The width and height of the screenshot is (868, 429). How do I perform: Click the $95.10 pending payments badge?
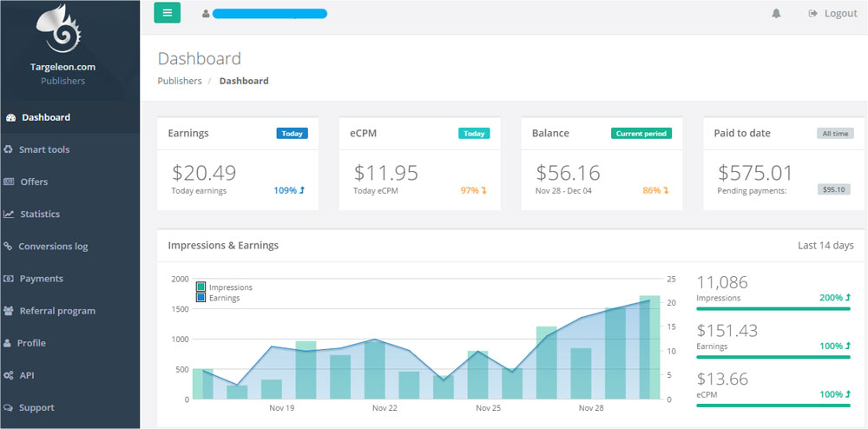coord(835,189)
